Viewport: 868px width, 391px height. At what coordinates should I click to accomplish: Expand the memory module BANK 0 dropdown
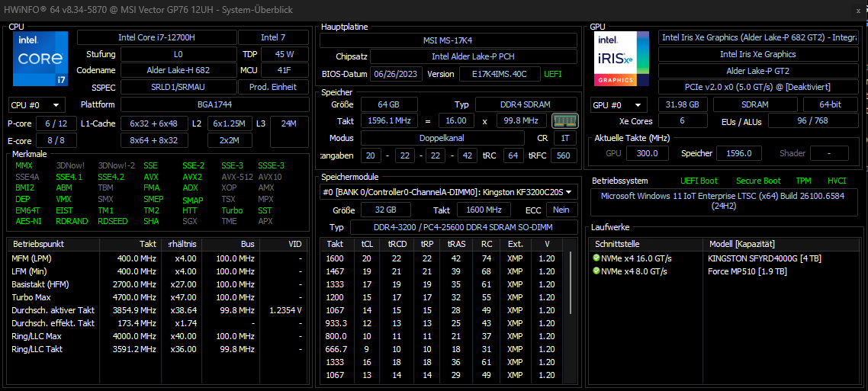click(x=449, y=193)
